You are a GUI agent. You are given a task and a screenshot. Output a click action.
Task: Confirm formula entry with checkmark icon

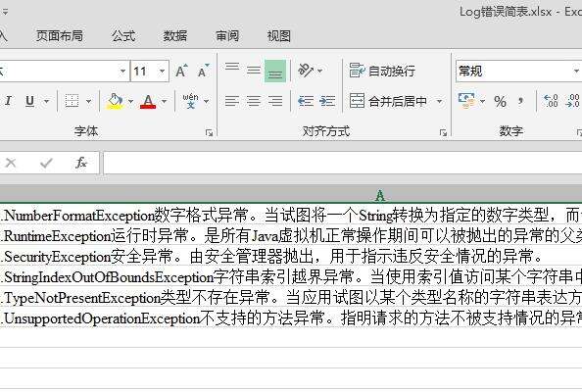click(46, 163)
